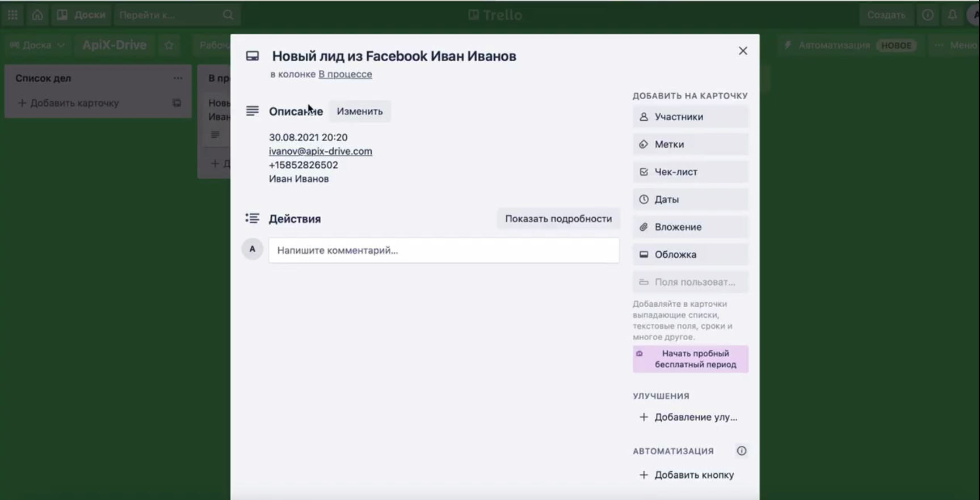Click the Действия activity list icon

click(x=253, y=218)
